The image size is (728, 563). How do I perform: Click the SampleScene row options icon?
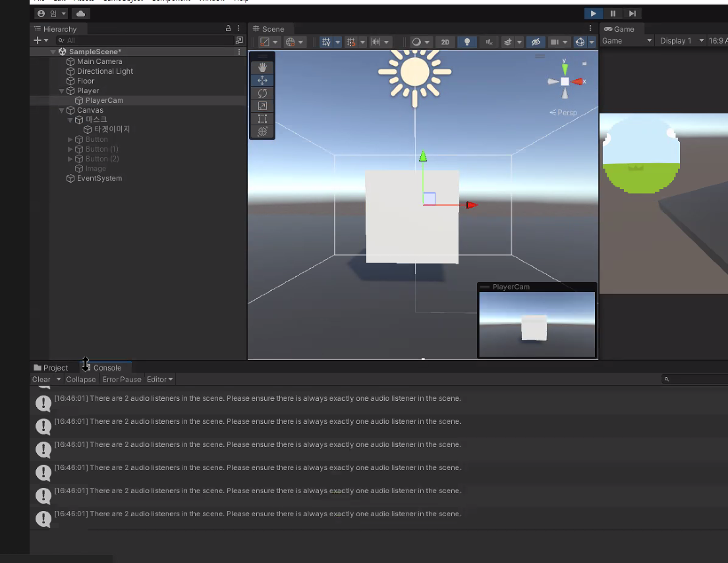click(239, 51)
